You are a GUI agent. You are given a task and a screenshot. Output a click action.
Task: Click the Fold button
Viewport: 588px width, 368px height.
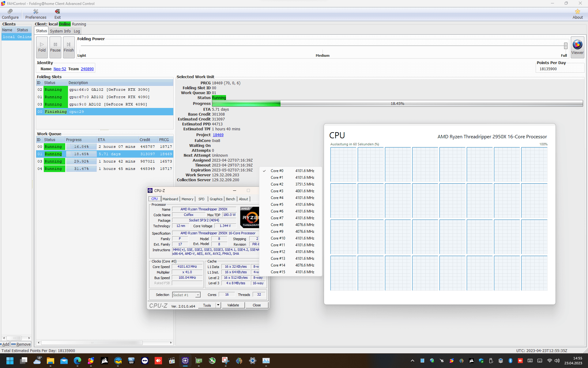pyautogui.click(x=42, y=47)
